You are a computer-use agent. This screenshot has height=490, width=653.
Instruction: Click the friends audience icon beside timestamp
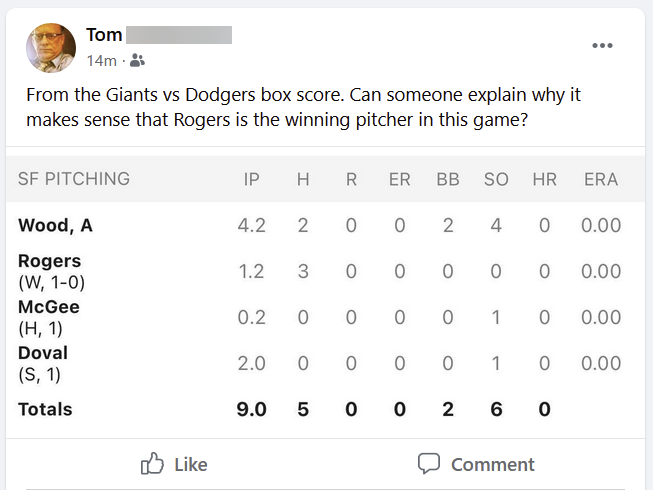[137, 61]
